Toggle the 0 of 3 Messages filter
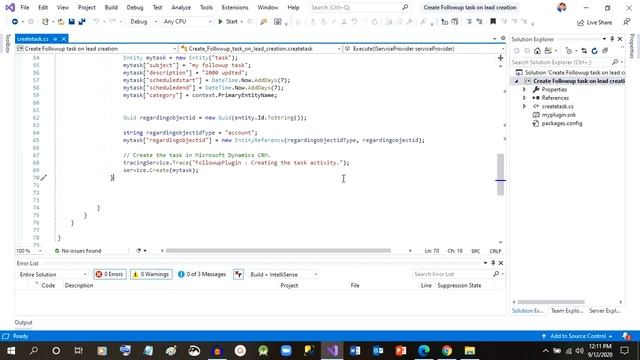 pyautogui.click(x=202, y=274)
